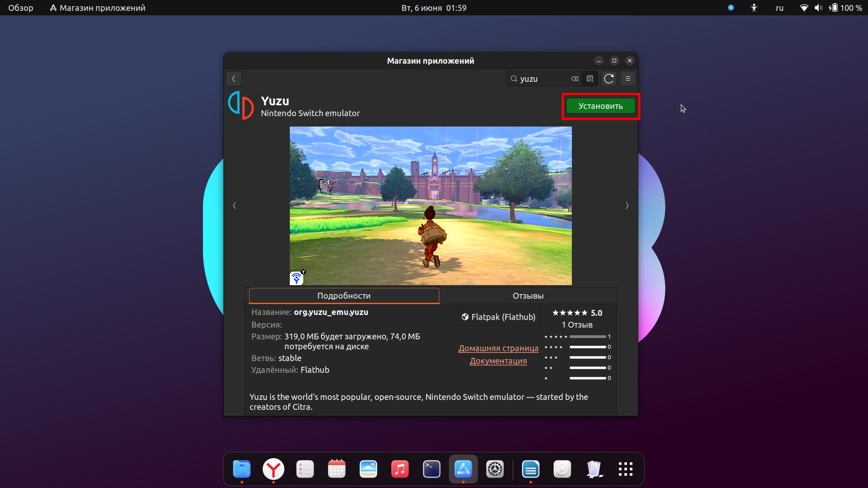Switch to the Отзывы tab
Screen dimensions: 868x488
coord(528,296)
